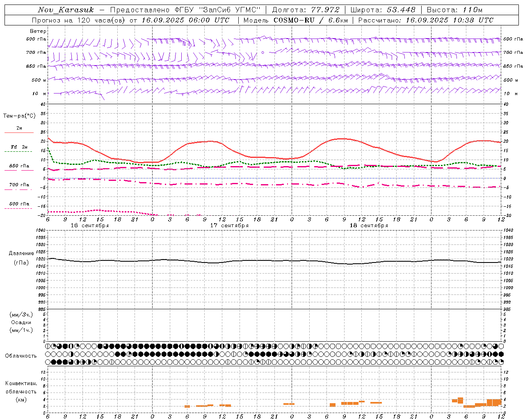525x420 pixels.
Task: Select the elevation text Высота: 110м
Action: pyautogui.click(x=454, y=10)
